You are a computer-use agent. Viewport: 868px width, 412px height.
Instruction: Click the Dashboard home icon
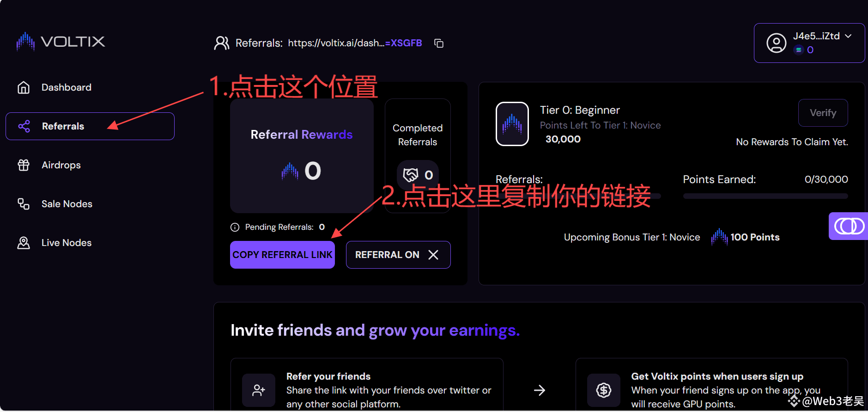coord(24,87)
